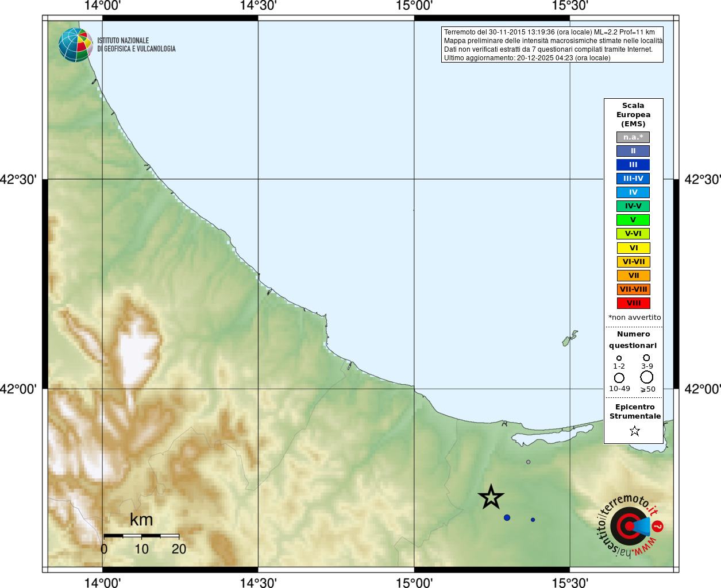This screenshot has height=588, width=721.
Task: Click the 'Dati non verificati' line
Action: pyautogui.click(x=548, y=49)
